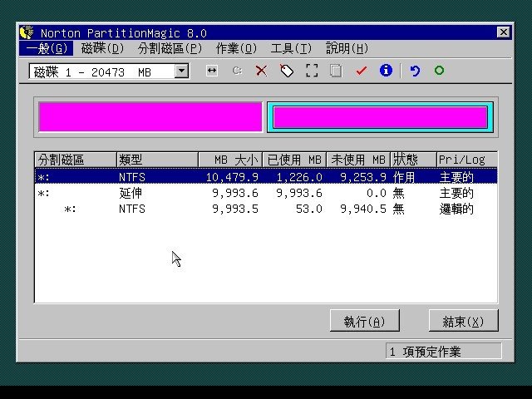The height and width of the screenshot is (399, 532).
Task: Click the 已使用 MB column header
Action: (293, 160)
